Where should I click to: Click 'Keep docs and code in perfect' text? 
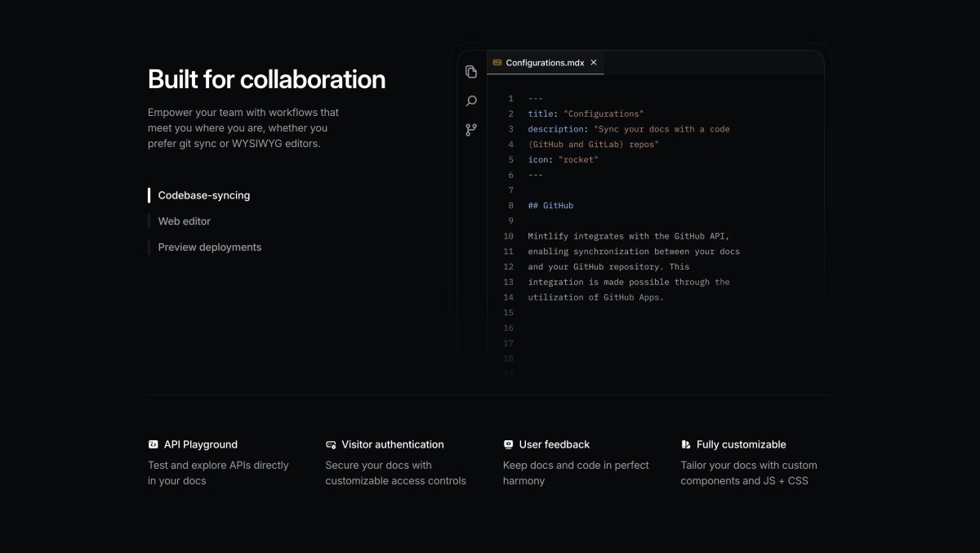coord(576,466)
